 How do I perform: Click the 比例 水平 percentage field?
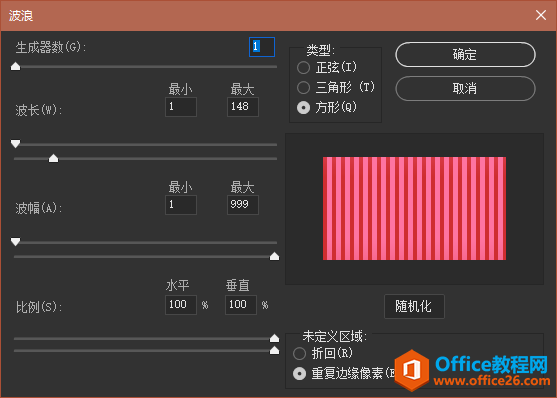(x=181, y=305)
